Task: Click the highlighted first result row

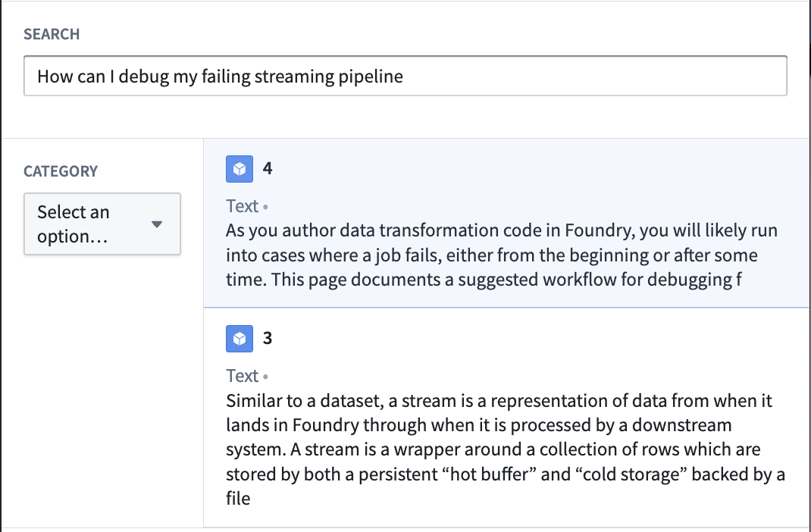Action: coord(507,223)
